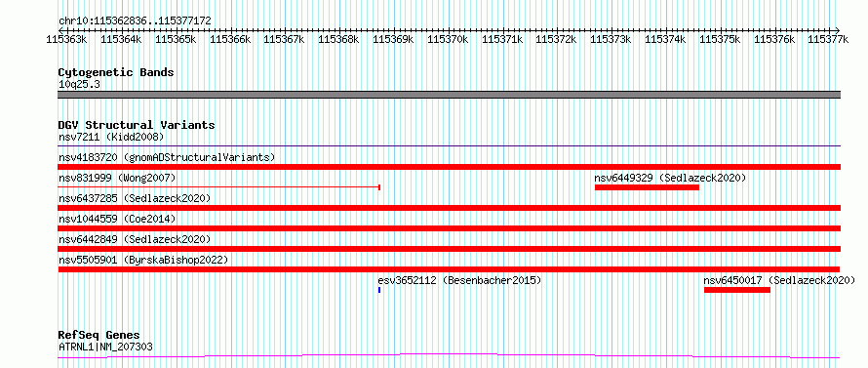Click the chr10:115362836..115377172 region label
The image size is (868, 368).
[x=135, y=20]
